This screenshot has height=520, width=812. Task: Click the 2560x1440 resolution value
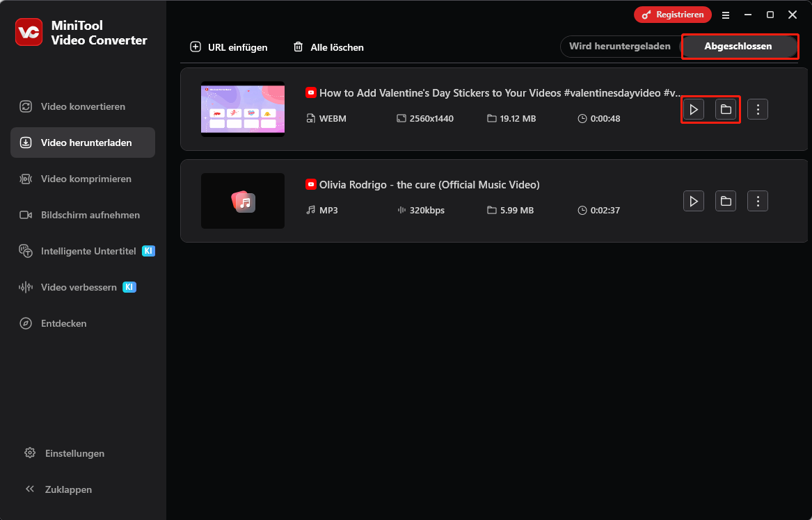point(431,118)
